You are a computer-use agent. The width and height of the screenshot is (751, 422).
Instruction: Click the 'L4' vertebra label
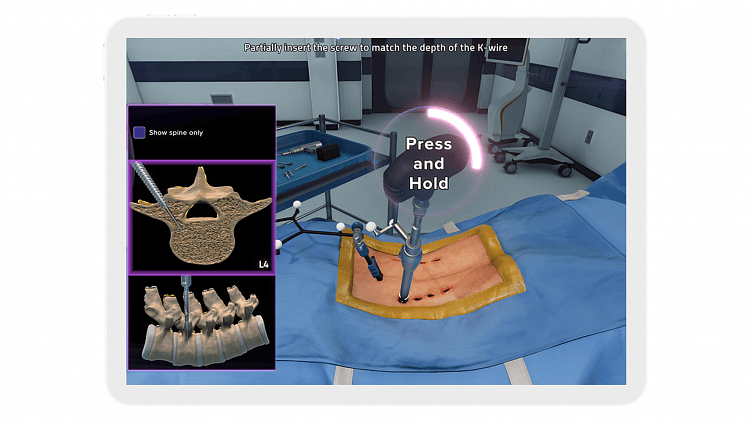coord(263,264)
